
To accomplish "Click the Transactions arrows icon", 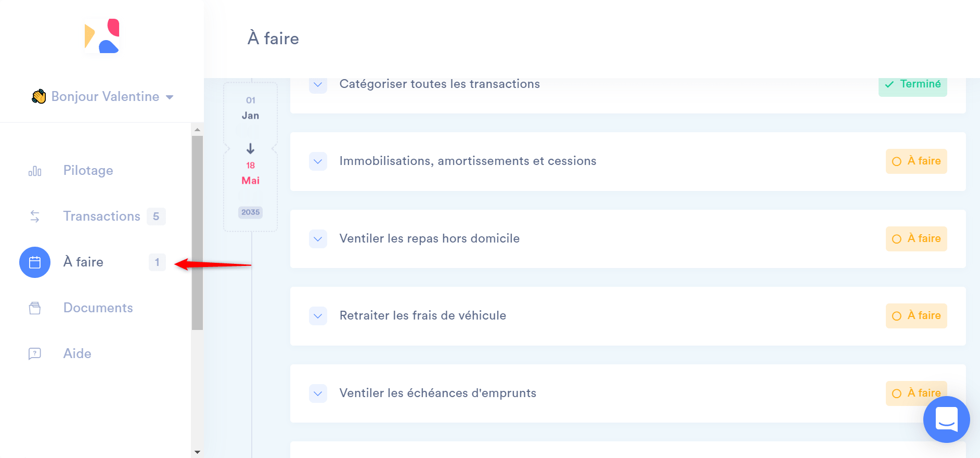I will (35, 217).
